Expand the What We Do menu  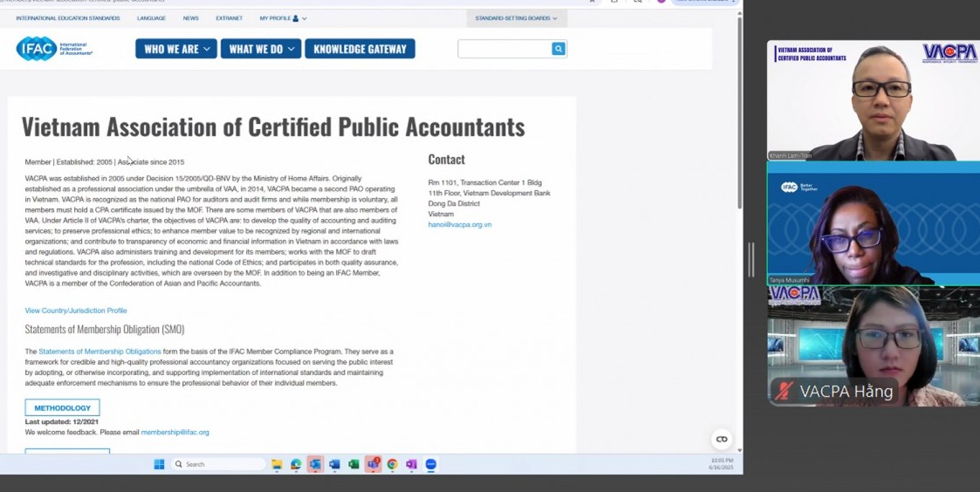261,49
